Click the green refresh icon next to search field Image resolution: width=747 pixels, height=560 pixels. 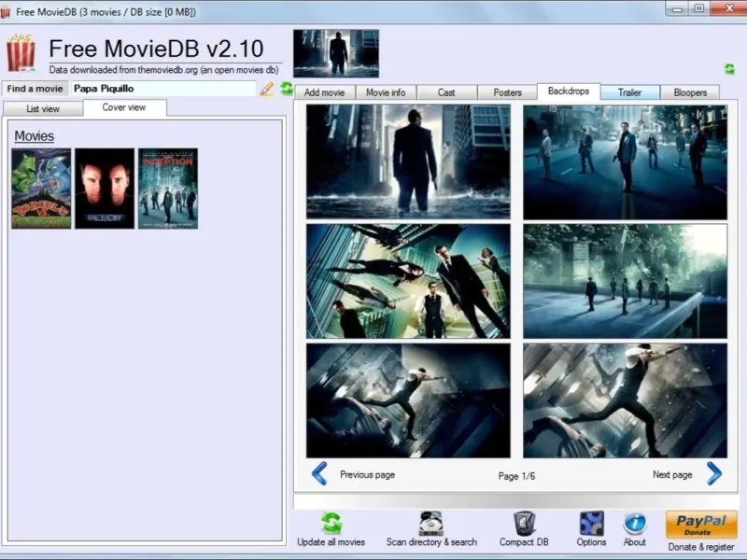(x=286, y=88)
